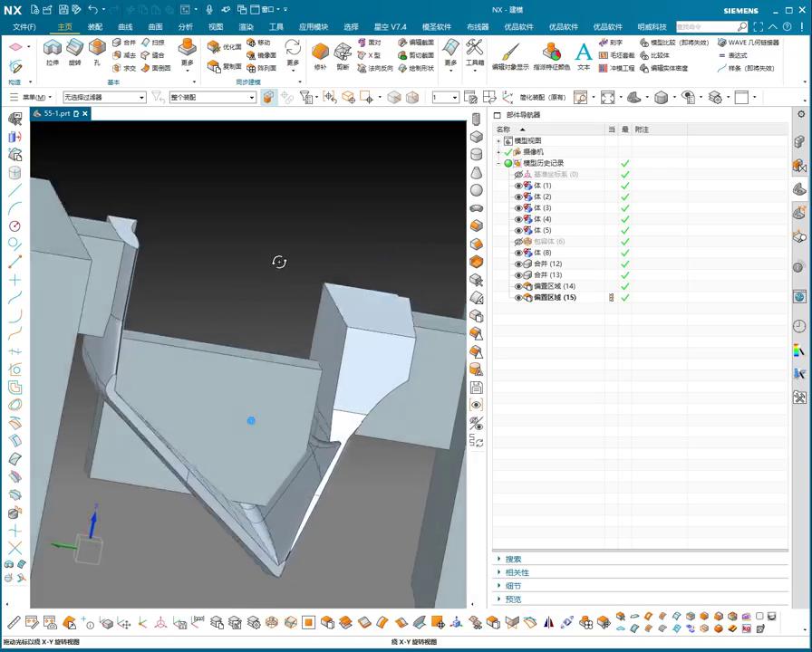Hide 体 (1) using its eye icon
The height and width of the screenshot is (652, 812).
(x=519, y=186)
